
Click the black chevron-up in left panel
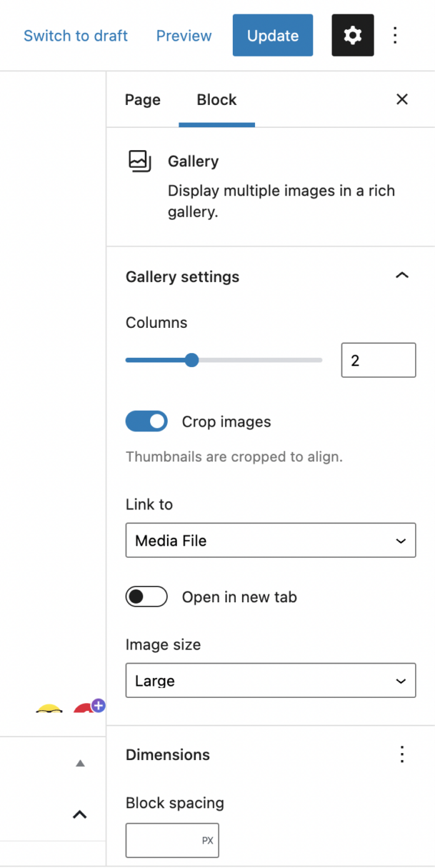pos(80,814)
